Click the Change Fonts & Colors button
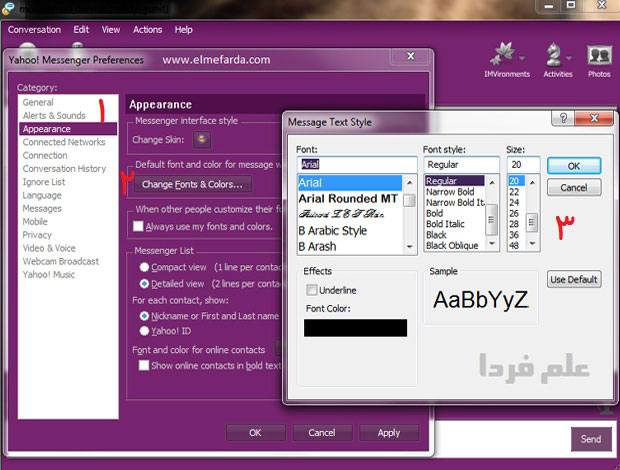The height and width of the screenshot is (470, 620). [192, 184]
